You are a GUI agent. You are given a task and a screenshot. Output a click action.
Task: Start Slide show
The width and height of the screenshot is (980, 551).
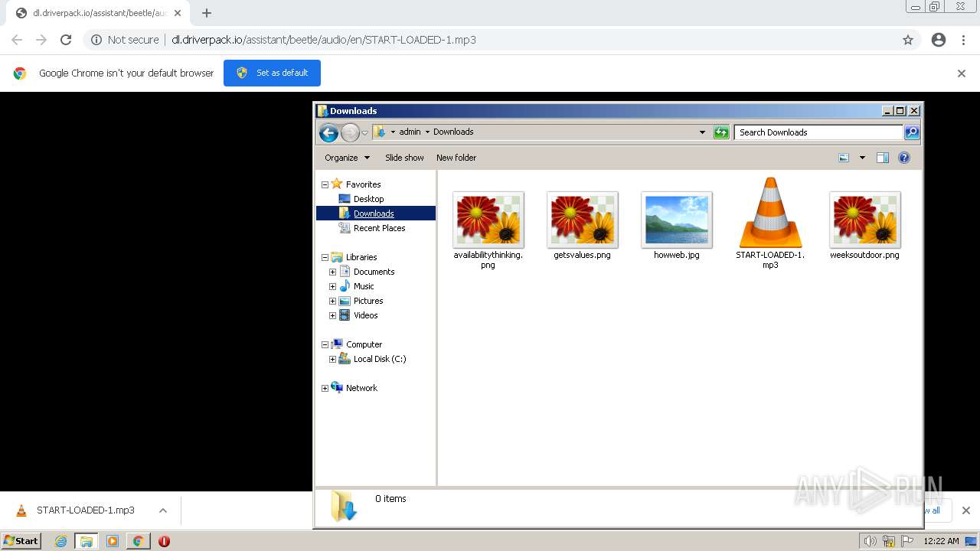coord(404,158)
